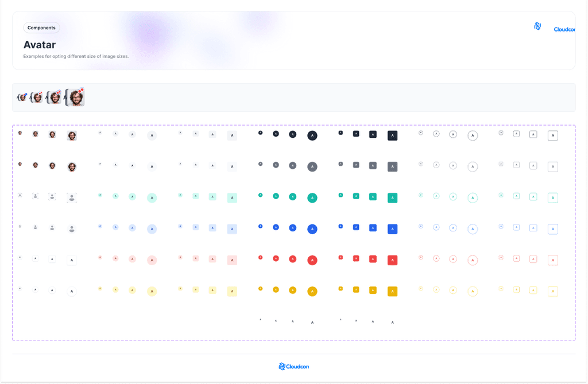Viewport: 588px width, 384px height.
Task: Select largest photo avatar with red notification badge
Action: pyautogui.click(x=76, y=98)
